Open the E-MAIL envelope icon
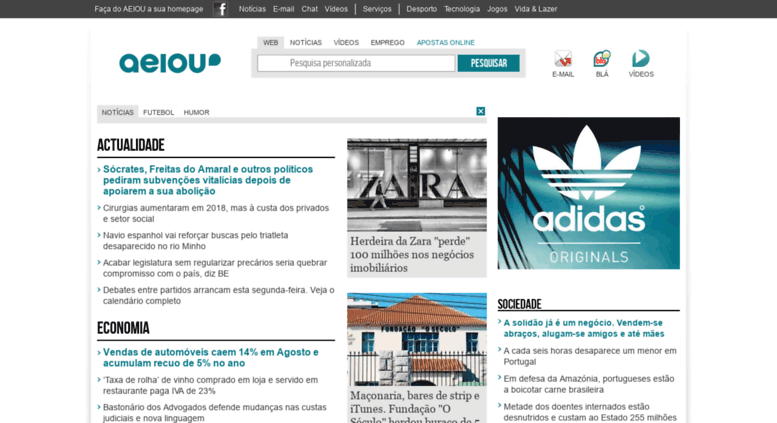 [x=563, y=59]
